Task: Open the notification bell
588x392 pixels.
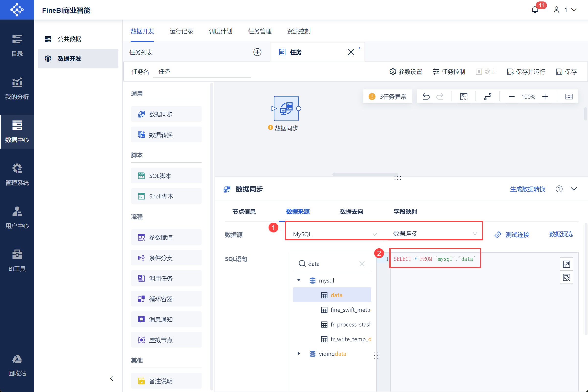Action: click(x=535, y=10)
